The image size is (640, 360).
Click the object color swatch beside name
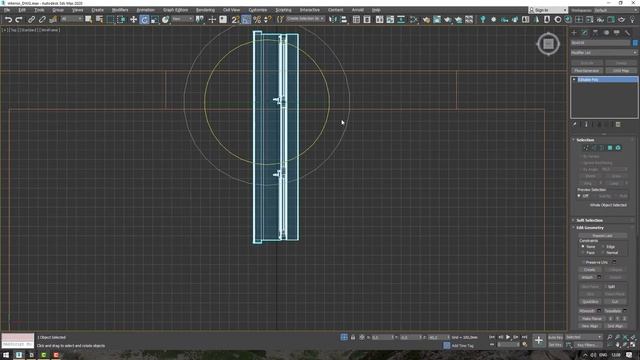635,42
